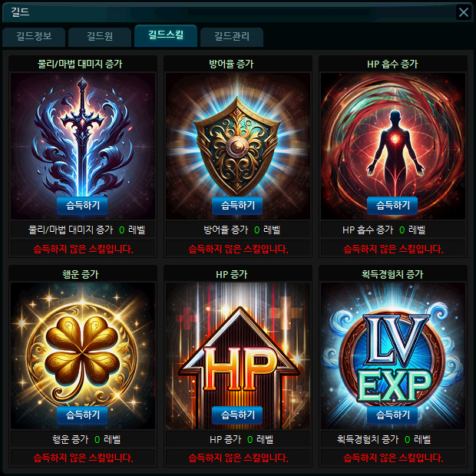
Task: Select the 길드스킬 tab
Action: [166, 35]
